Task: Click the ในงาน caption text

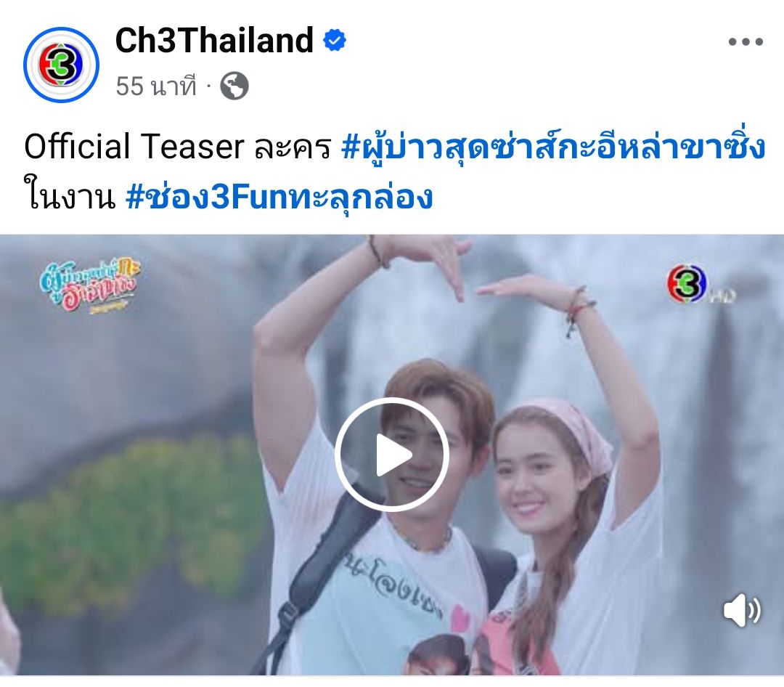Action: (x=70, y=197)
